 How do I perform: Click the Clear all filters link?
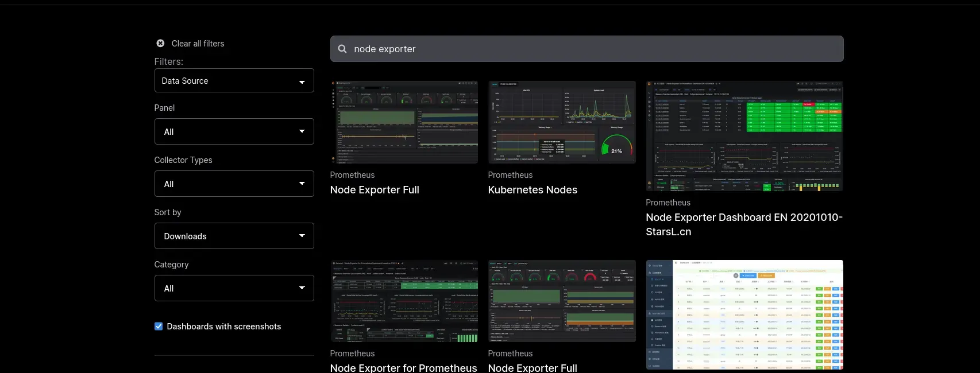[198, 44]
